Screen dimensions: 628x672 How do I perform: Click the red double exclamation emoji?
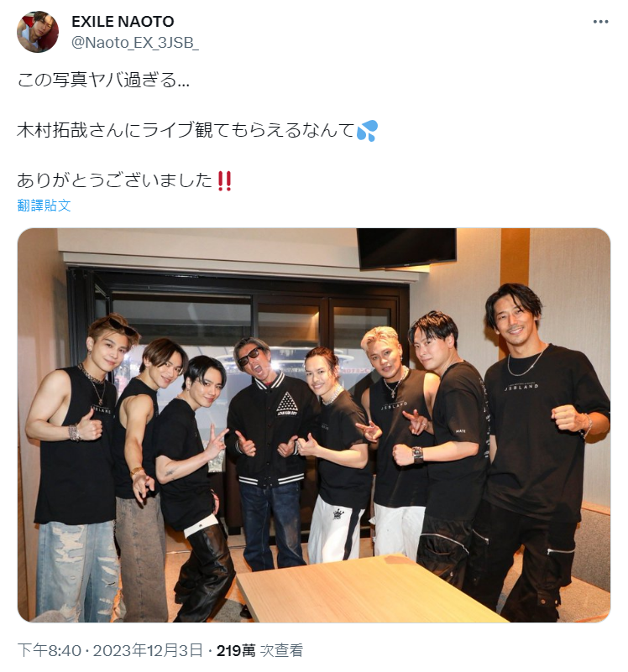click(225, 181)
